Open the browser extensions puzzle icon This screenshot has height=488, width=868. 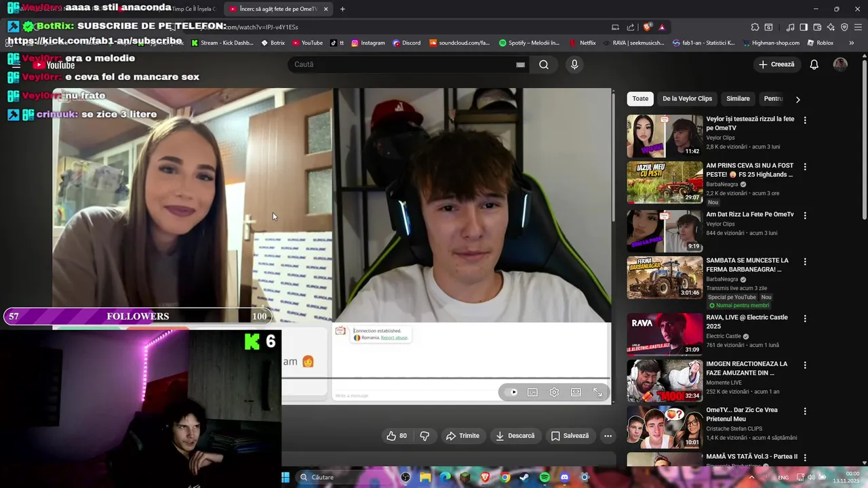(755, 27)
